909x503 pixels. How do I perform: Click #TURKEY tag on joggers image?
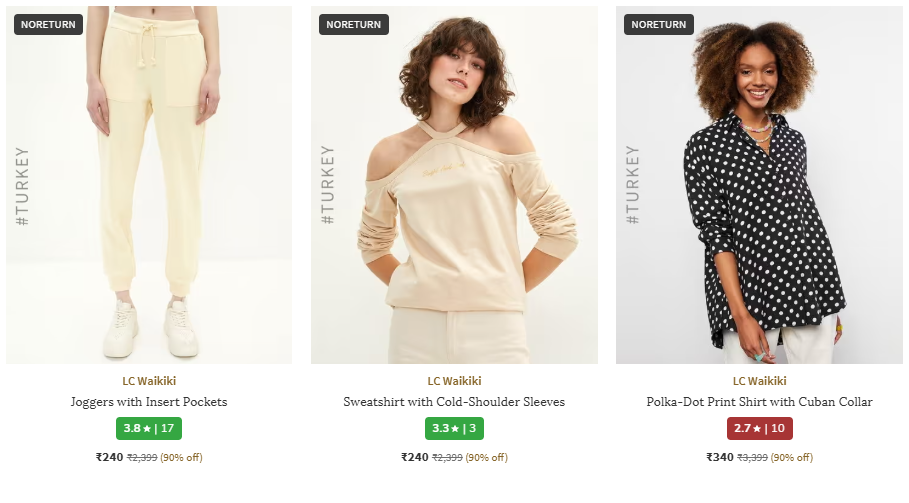23,185
